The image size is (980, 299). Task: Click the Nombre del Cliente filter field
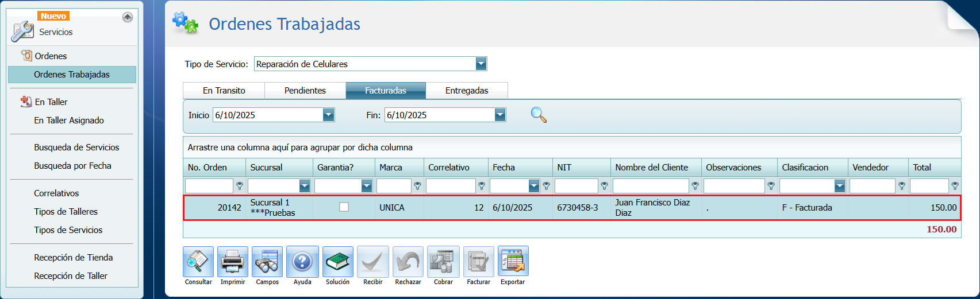pyautogui.click(x=651, y=186)
